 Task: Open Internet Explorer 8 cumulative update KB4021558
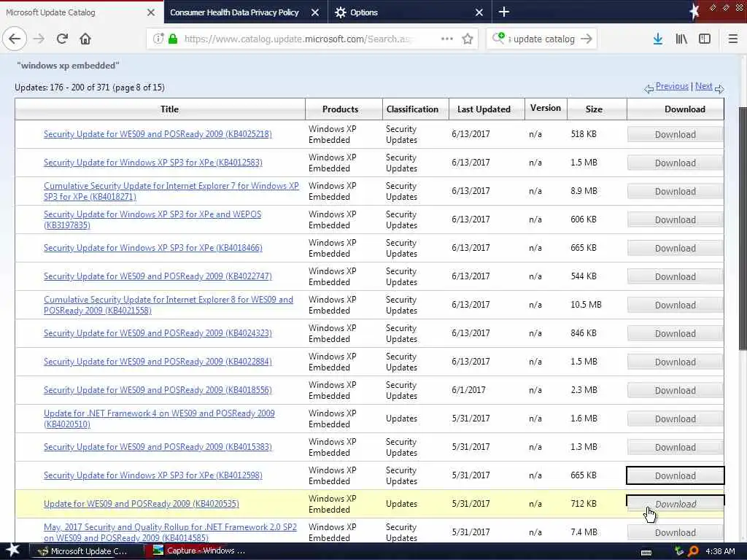[169, 305]
